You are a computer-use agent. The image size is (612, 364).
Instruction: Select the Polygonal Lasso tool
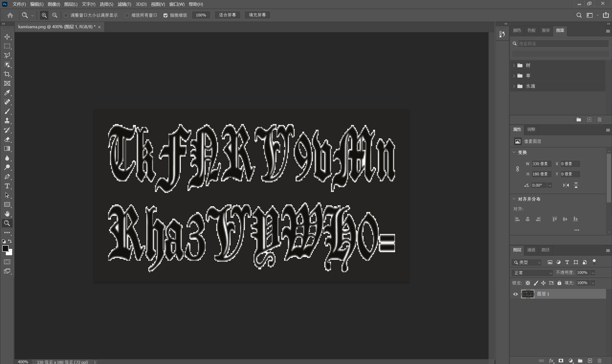point(7,55)
